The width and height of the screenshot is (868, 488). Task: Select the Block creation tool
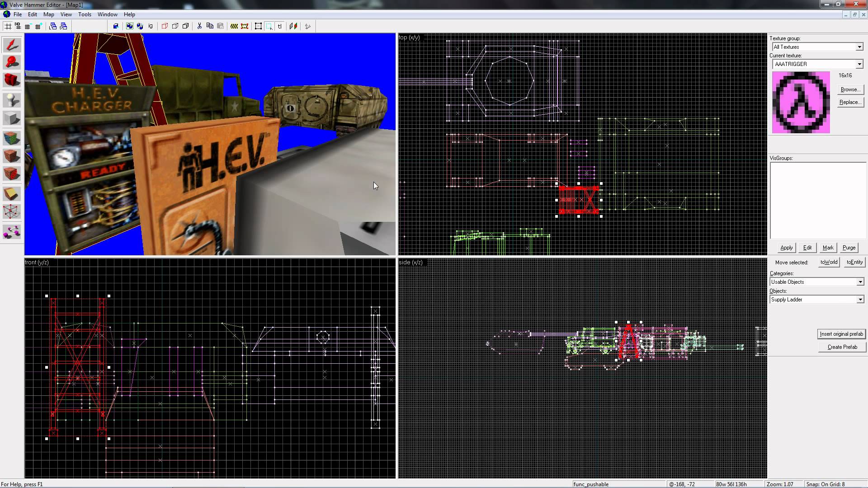(12, 118)
